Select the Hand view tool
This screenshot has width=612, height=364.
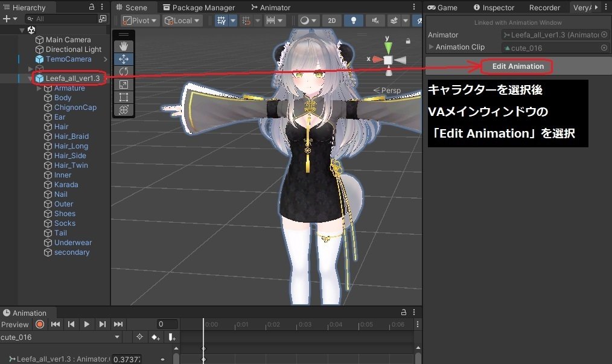123,46
